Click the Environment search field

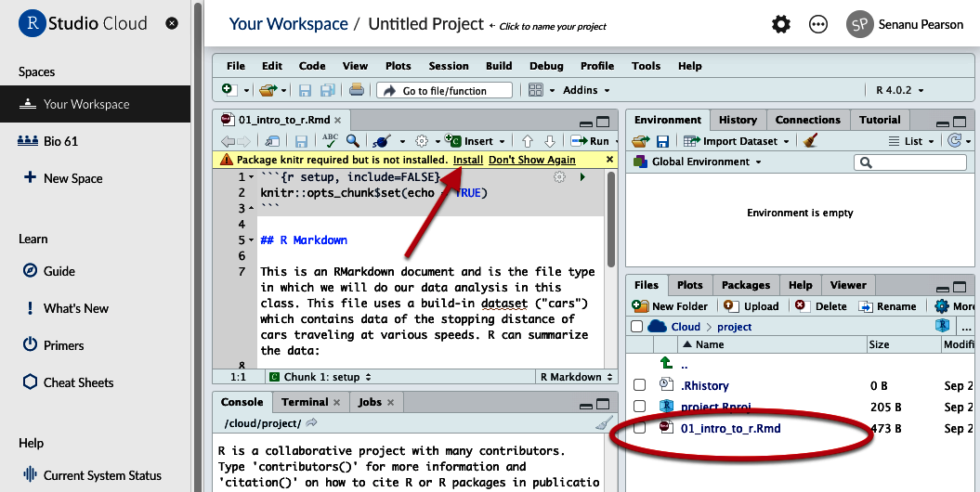pos(910,162)
